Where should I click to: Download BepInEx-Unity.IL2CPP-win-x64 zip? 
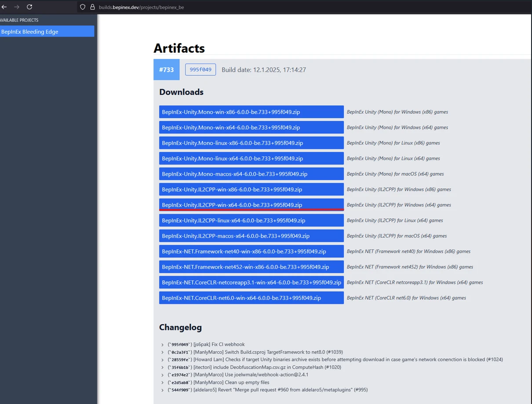point(251,205)
